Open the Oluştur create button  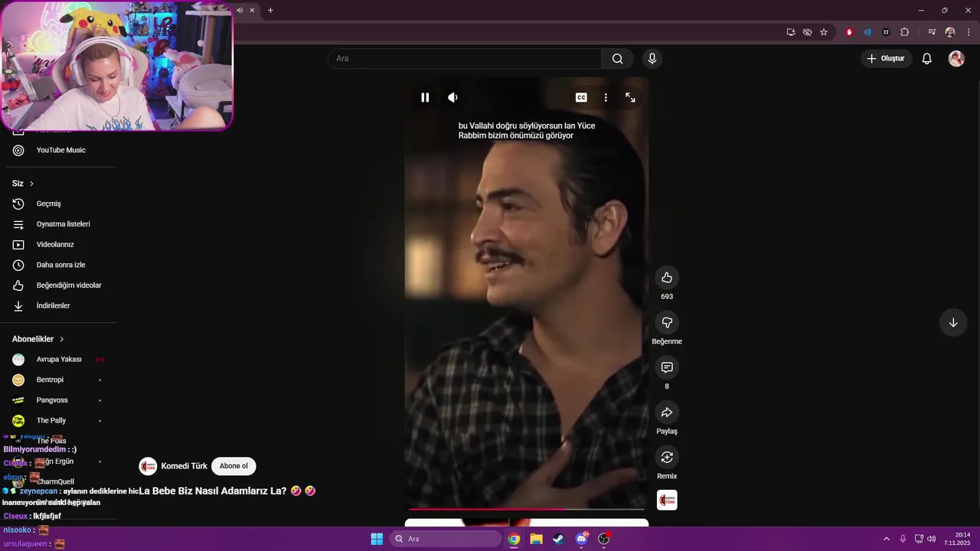click(886, 59)
